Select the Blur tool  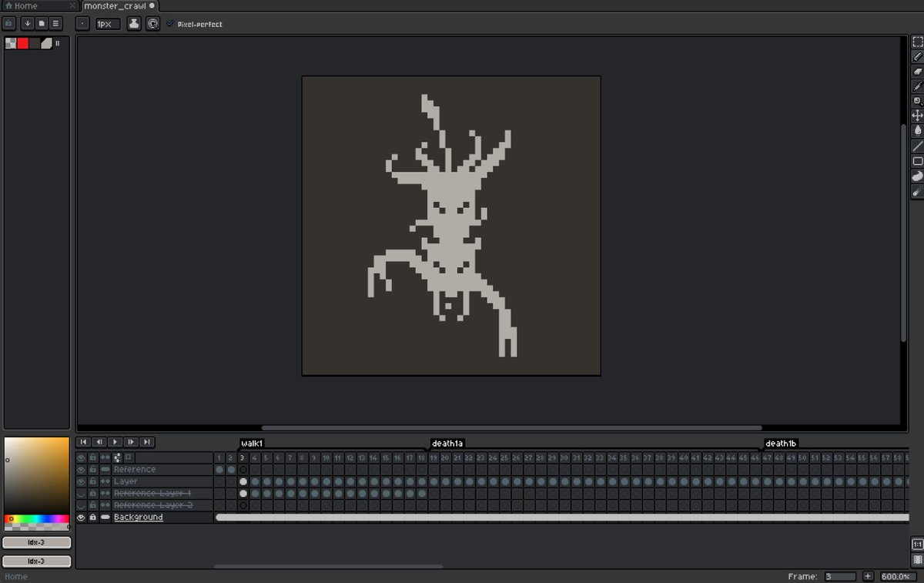point(917,191)
